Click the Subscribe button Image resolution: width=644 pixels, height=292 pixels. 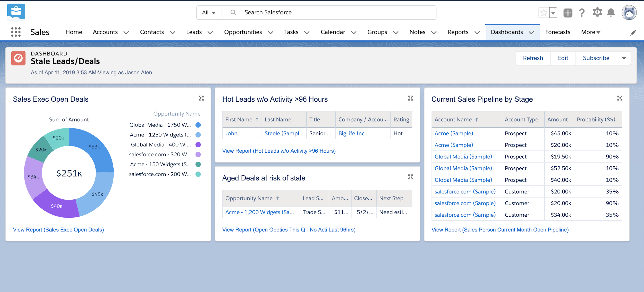[x=596, y=58]
